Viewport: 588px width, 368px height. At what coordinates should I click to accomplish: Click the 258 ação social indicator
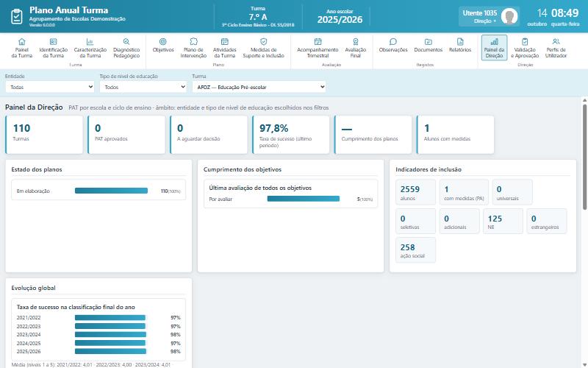[415, 250]
